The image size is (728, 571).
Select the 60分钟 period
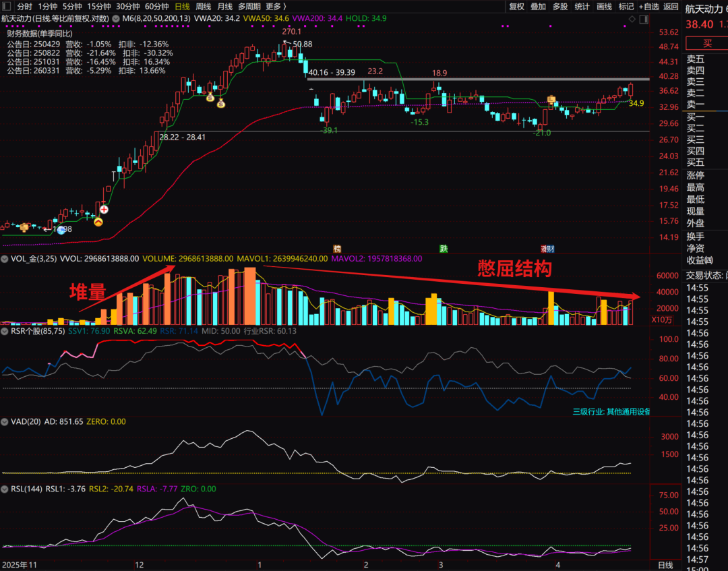tap(156, 7)
